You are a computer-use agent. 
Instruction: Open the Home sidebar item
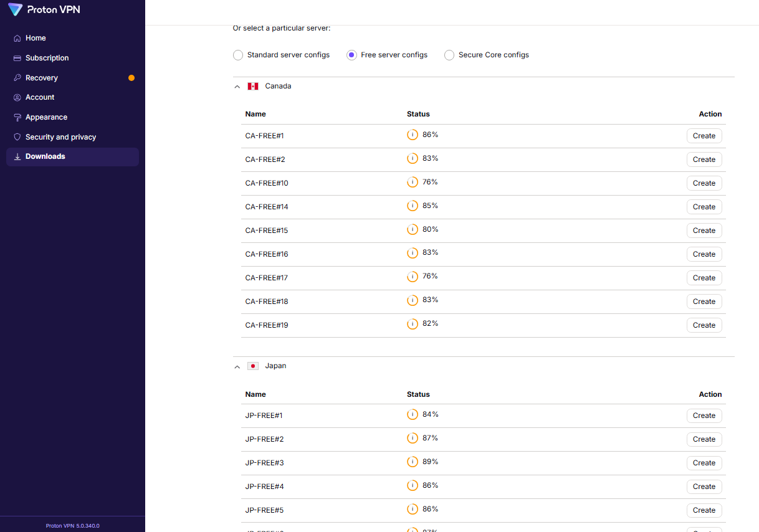[x=72, y=38]
